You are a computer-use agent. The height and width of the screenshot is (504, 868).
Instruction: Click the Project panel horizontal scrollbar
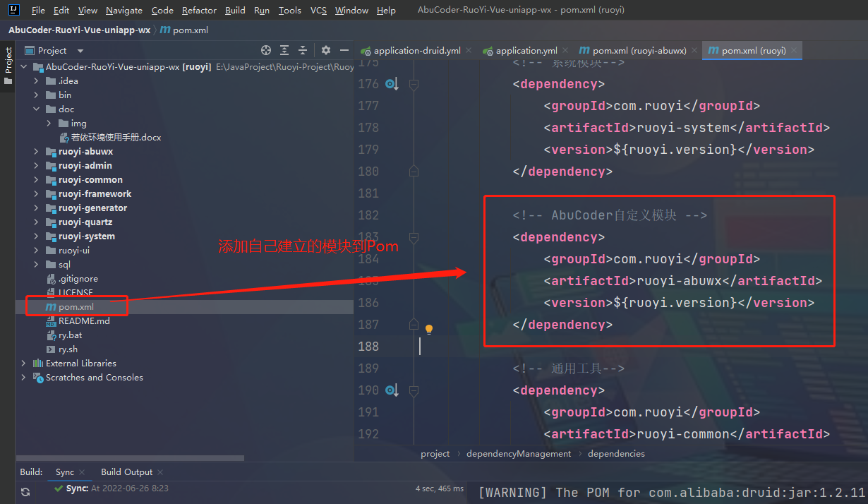point(130,458)
